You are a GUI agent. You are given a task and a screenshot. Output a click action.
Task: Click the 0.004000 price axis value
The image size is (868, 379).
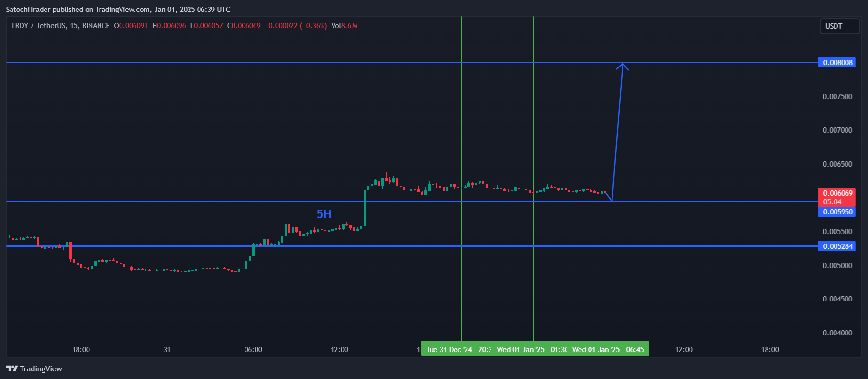(x=837, y=333)
